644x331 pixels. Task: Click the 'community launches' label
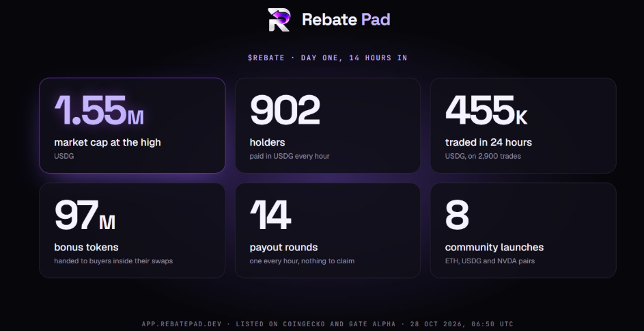tap(494, 248)
